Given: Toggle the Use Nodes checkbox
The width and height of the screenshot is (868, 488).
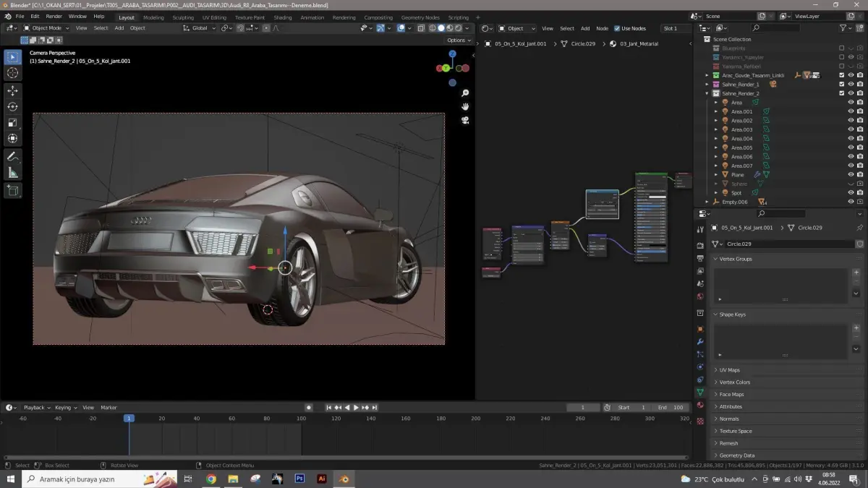Looking at the screenshot, I should [617, 28].
